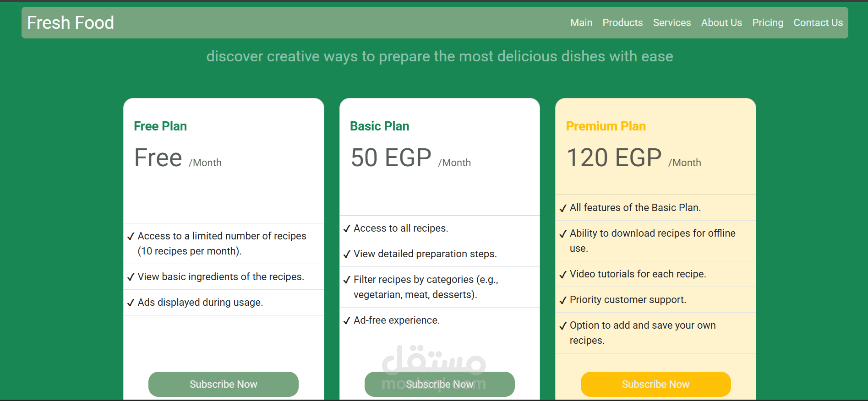868x401 pixels.
Task: Open the Main nav link
Action: [581, 22]
